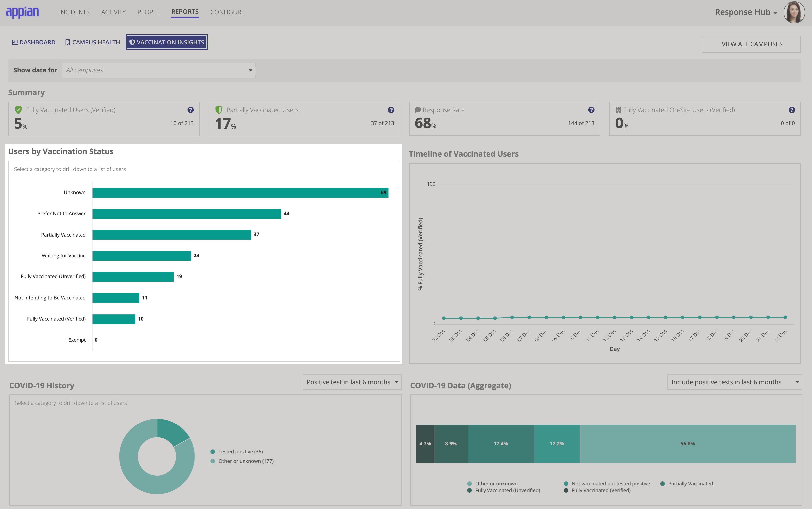Click the 02 Dec timeline data point
Screen dimensions: 812x509
click(x=444, y=318)
